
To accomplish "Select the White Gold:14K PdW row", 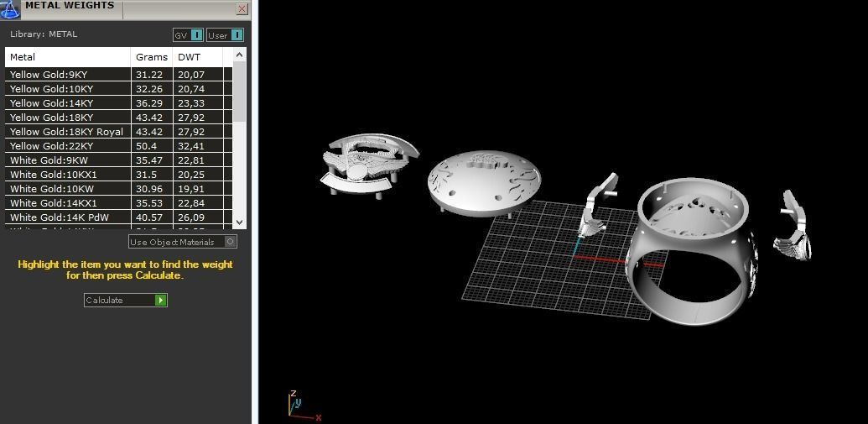I will (x=118, y=217).
